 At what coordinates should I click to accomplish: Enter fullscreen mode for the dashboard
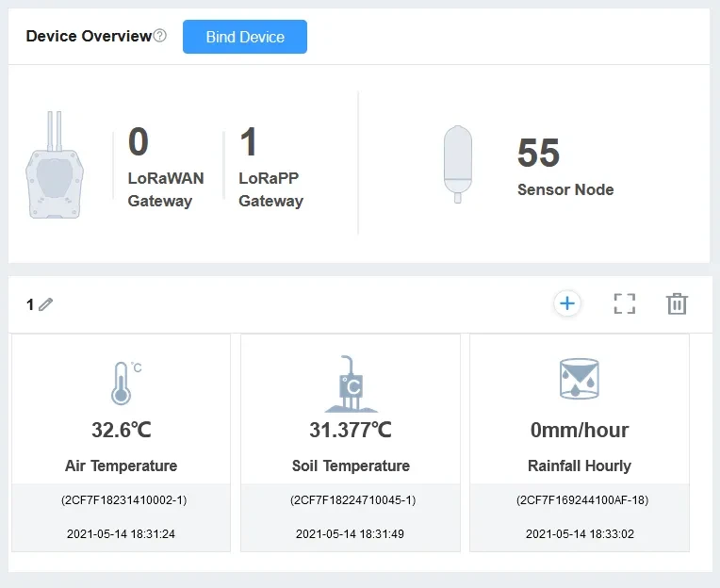click(x=624, y=303)
